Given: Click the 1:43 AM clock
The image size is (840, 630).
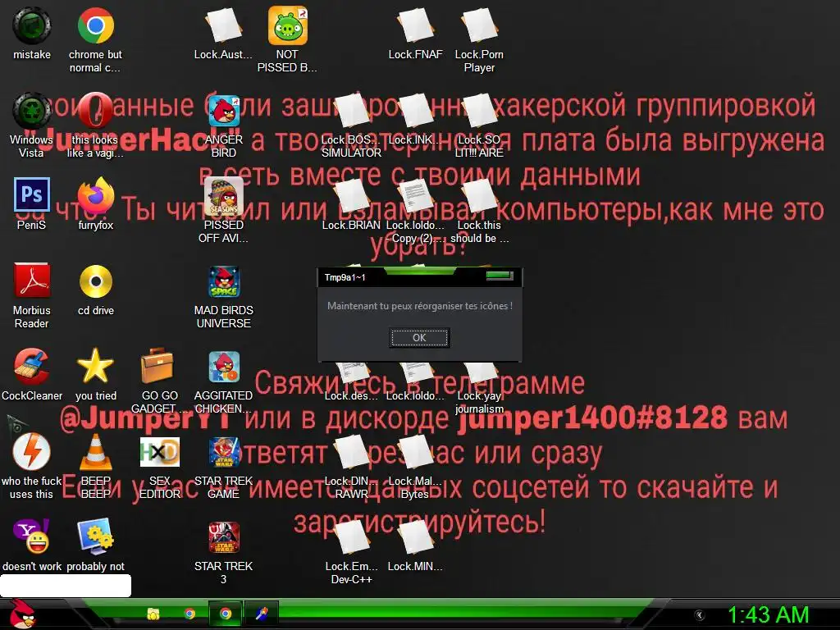Looking at the screenshot, I should tap(768, 614).
